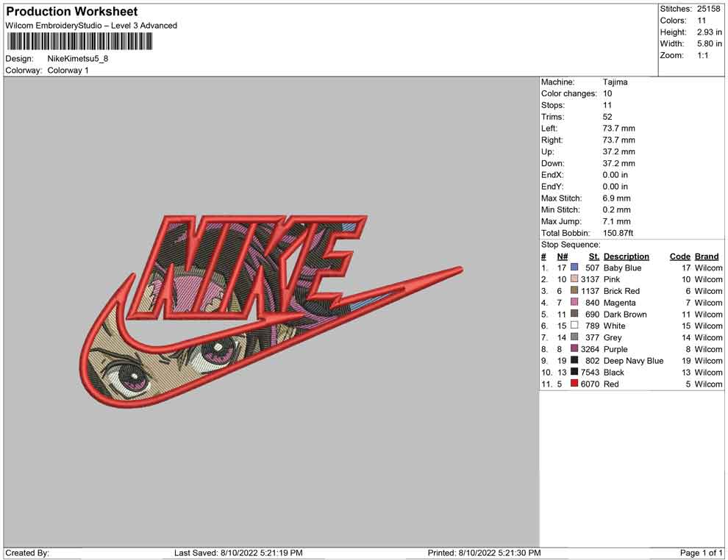Pick the Purple thread swatch
The image size is (728, 560).
point(574,348)
